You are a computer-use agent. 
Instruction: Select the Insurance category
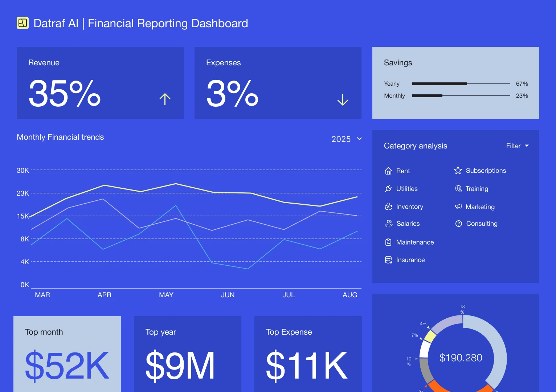405,260
